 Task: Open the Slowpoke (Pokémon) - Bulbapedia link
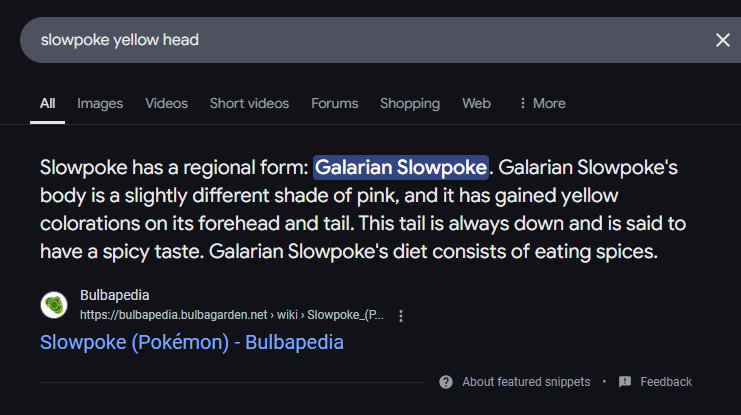pos(192,343)
